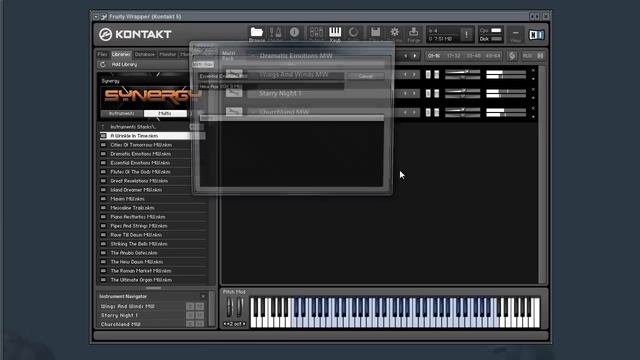Adjust Wings And Winds volume slider
The image size is (640, 360).
463,72
